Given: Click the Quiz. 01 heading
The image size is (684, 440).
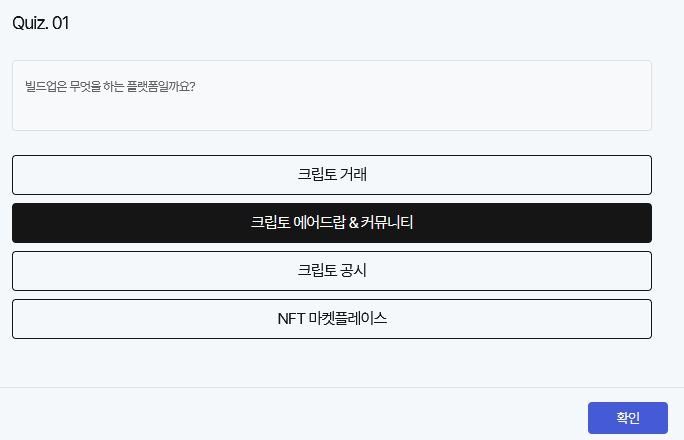Looking at the screenshot, I should coord(41,23).
